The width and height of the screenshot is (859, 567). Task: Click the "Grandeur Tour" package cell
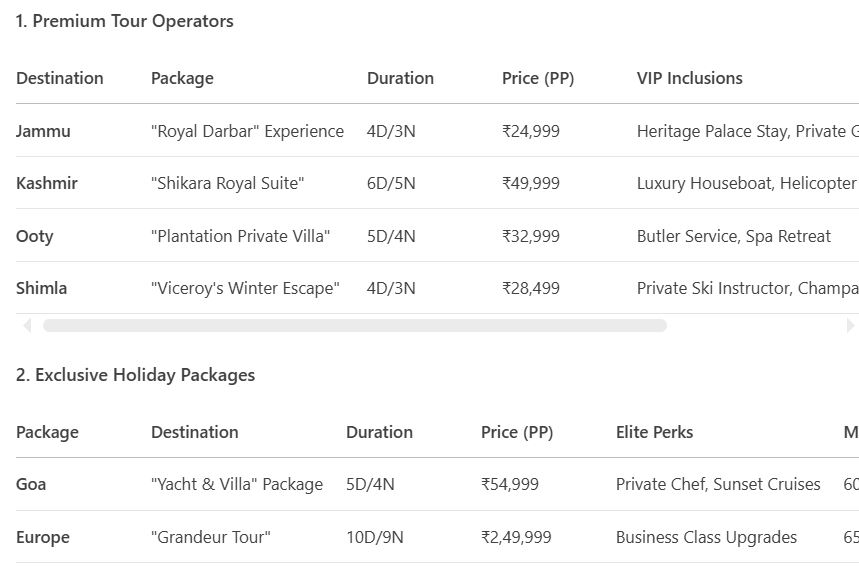pyautogui.click(x=211, y=537)
